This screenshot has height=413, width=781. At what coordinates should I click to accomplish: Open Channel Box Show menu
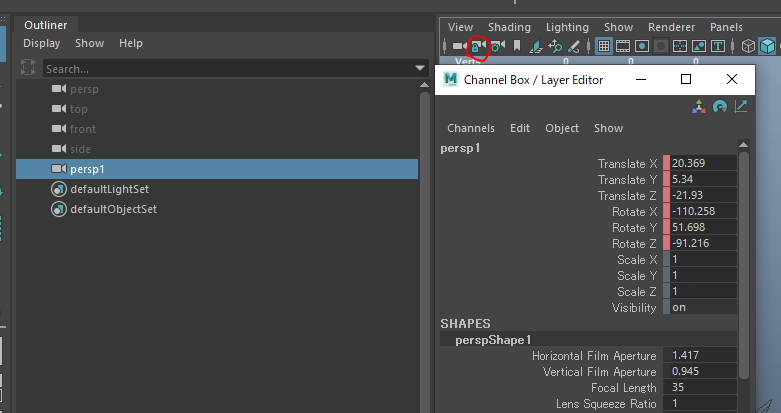pos(608,128)
